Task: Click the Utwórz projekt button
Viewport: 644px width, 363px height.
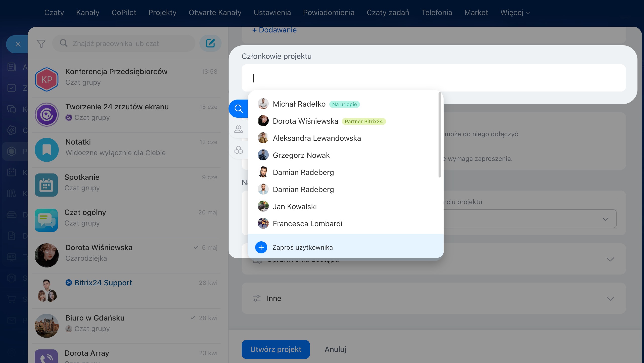Action: (x=276, y=349)
